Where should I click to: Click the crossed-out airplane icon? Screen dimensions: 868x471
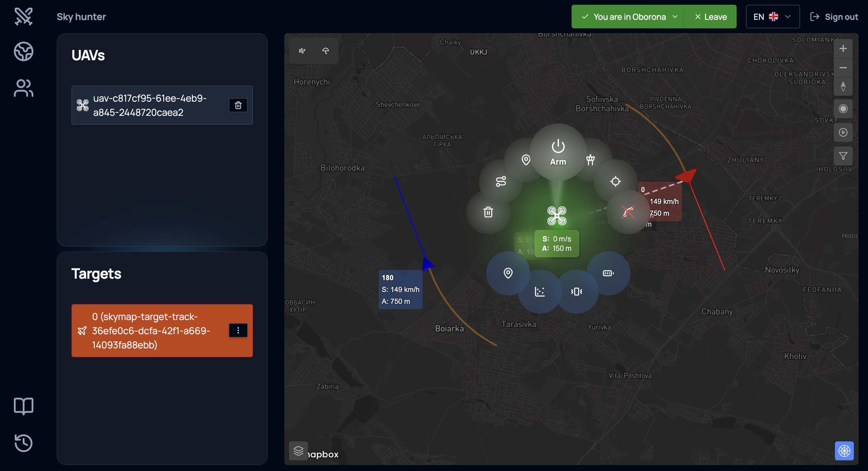pos(628,212)
